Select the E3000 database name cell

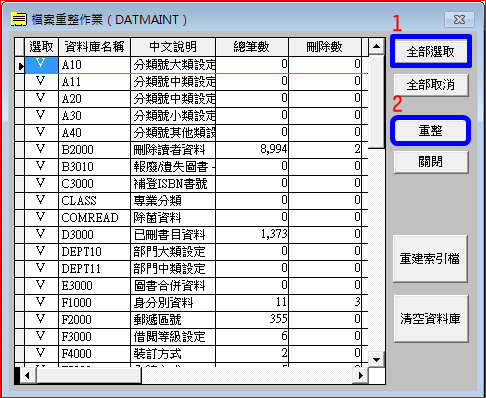click(x=94, y=286)
